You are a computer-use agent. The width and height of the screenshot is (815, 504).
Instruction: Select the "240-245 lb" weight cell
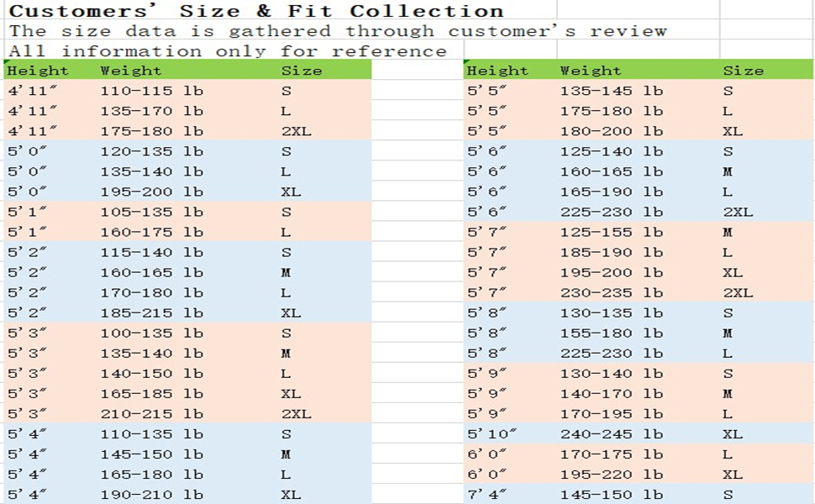tap(612, 433)
